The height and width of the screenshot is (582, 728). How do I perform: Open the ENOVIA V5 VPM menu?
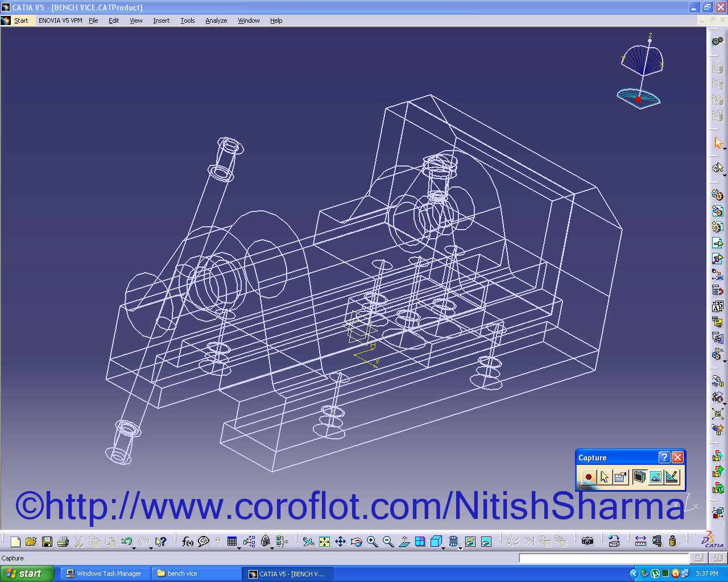click(x=60, y=20)
